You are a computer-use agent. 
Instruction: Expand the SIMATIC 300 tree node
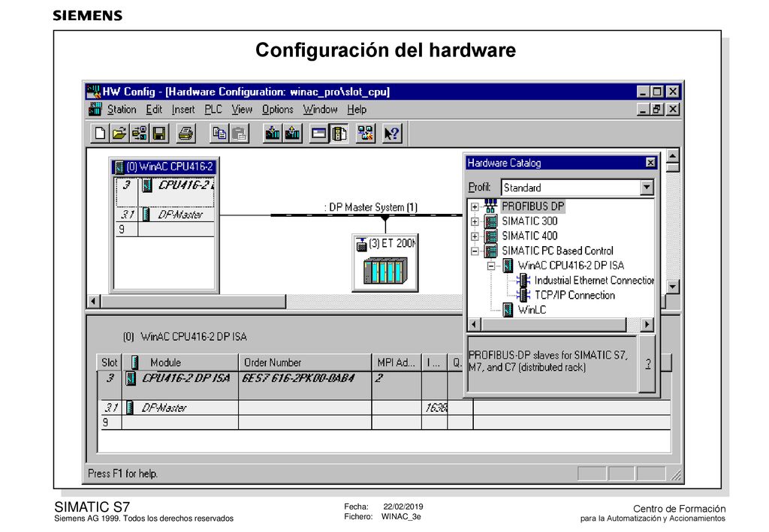[x=475, y=221]
